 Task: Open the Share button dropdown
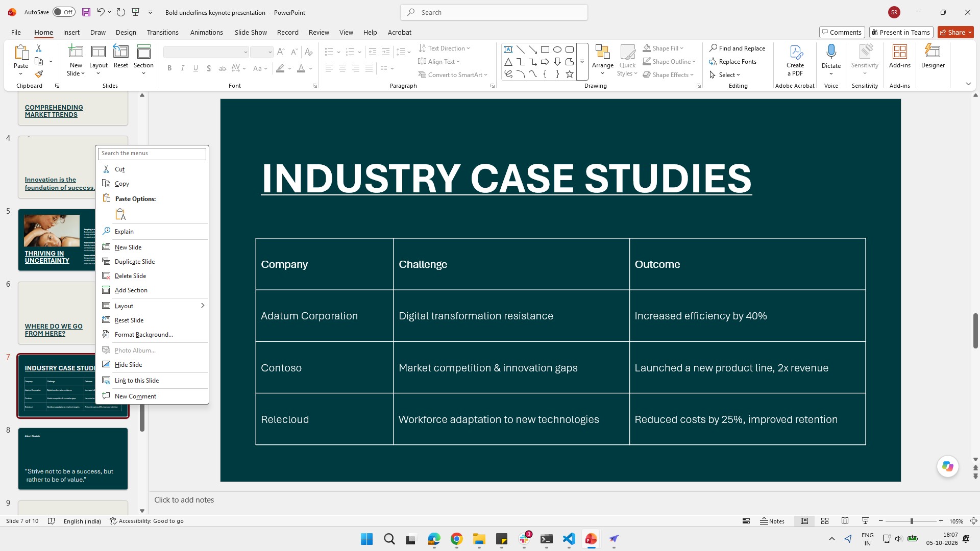[970, 32]
